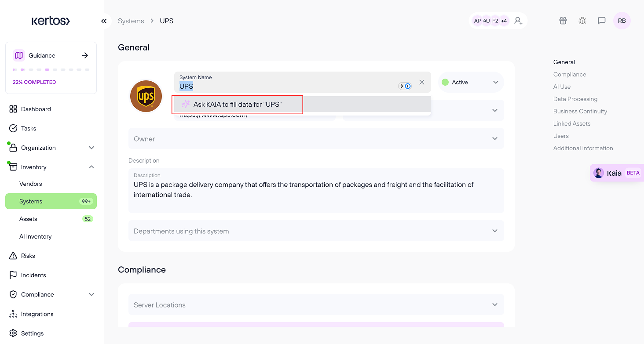Open the Guidance arrow icon
The image size is (644, 344).
(85, 55)
